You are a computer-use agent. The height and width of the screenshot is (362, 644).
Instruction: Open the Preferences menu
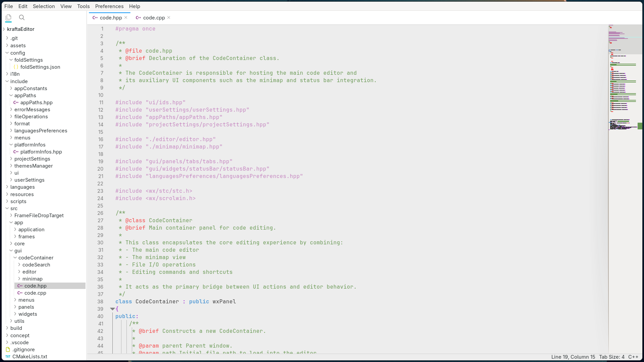point(109,6)
